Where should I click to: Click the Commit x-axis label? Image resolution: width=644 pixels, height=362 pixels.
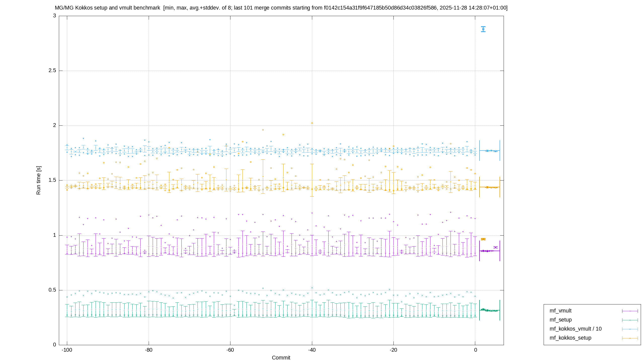coord(281,358)
